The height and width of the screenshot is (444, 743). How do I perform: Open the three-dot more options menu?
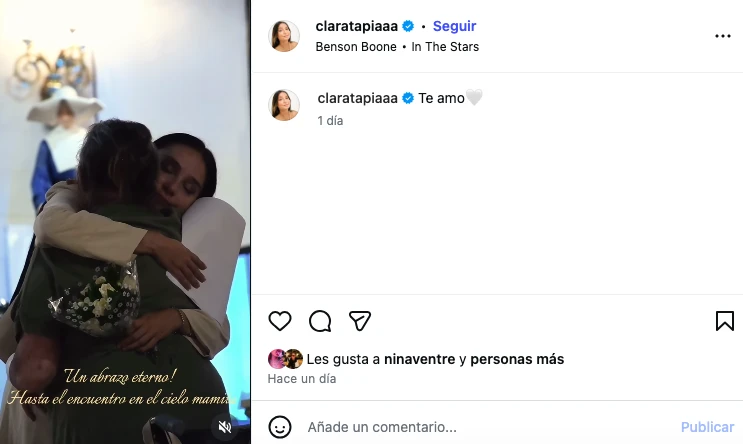pyautogui.click(x=723, y=36)
